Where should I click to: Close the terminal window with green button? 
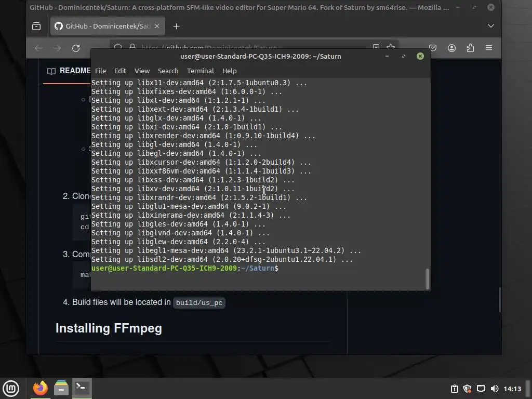coord(420,56)
